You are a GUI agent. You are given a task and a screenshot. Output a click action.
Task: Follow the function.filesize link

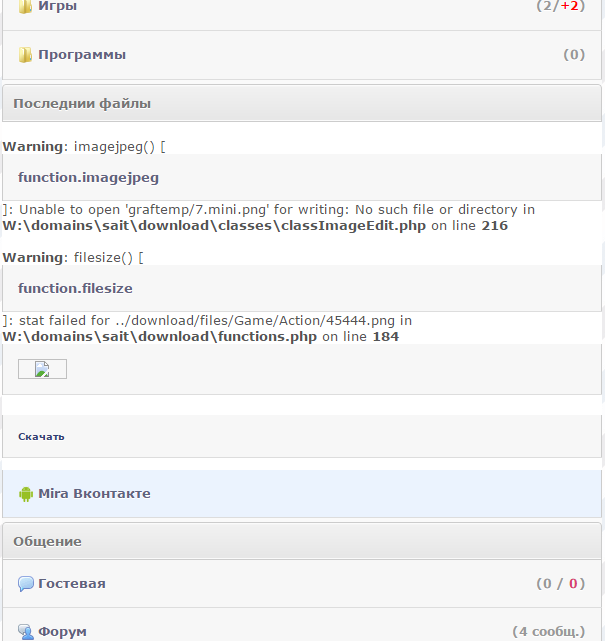[75, 289]
